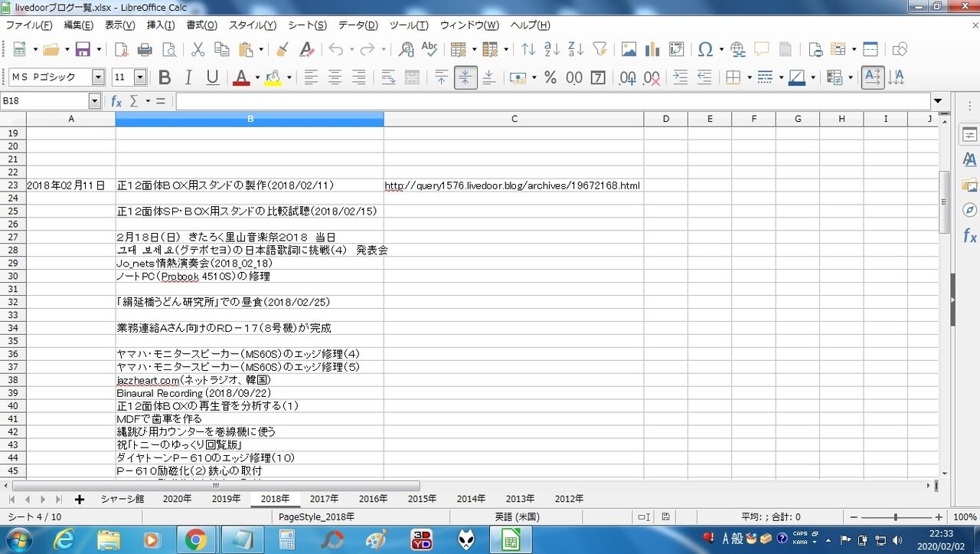Print the spreadsheet with the printer icon

point(145,50)
